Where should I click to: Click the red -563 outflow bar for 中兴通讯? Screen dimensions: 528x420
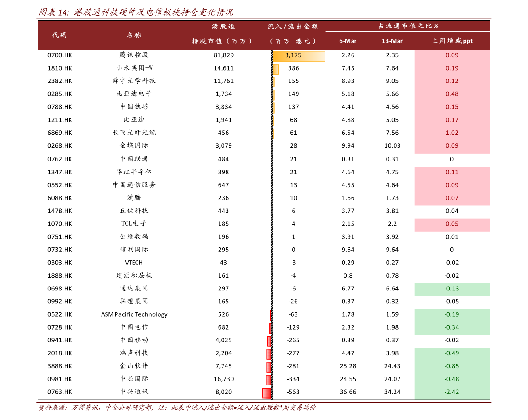pyautogui.click(x=267, y=393)
